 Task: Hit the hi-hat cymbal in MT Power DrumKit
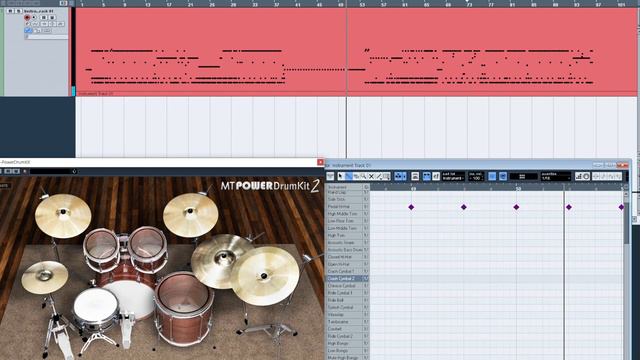coord(44,277)
